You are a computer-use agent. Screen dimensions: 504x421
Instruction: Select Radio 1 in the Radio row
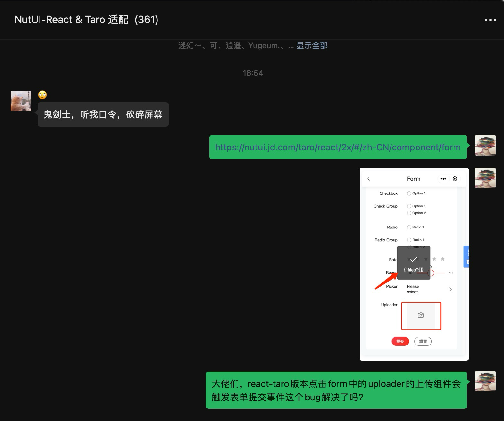coord(409,227)
